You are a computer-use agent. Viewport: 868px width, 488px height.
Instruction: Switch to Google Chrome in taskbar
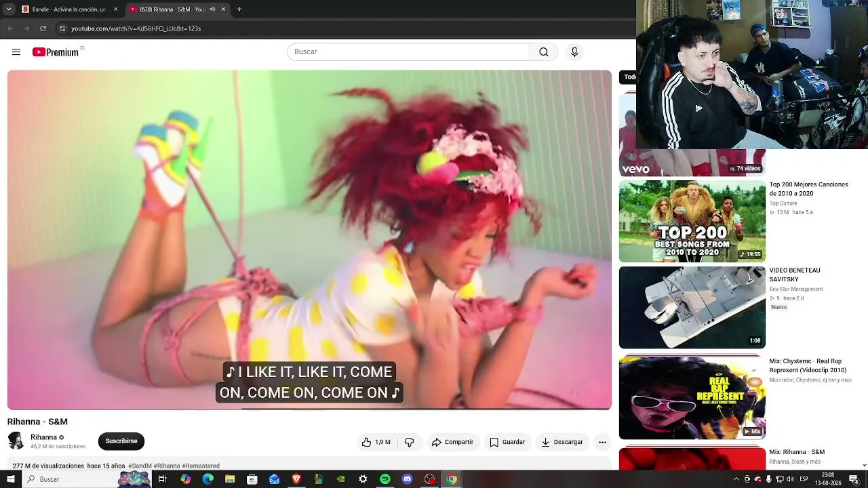coord(452,479)
